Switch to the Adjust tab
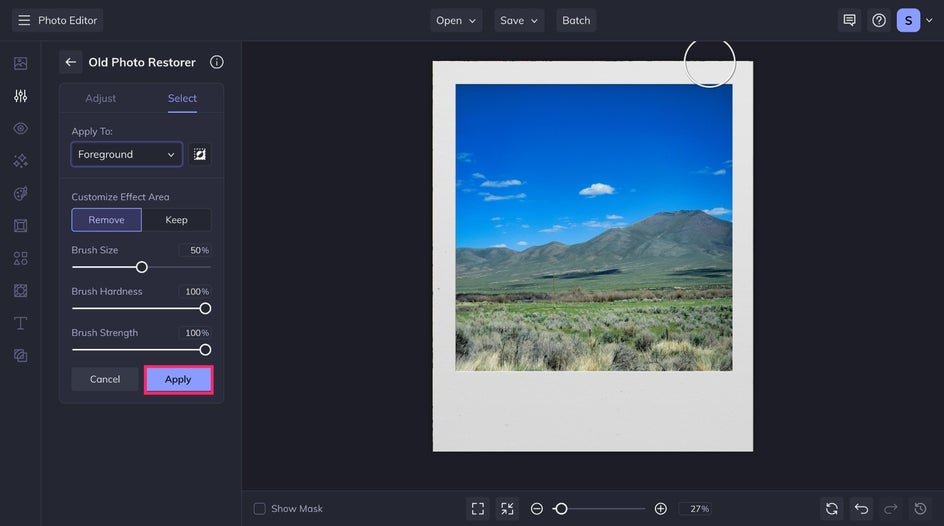 tap(101, 98)
